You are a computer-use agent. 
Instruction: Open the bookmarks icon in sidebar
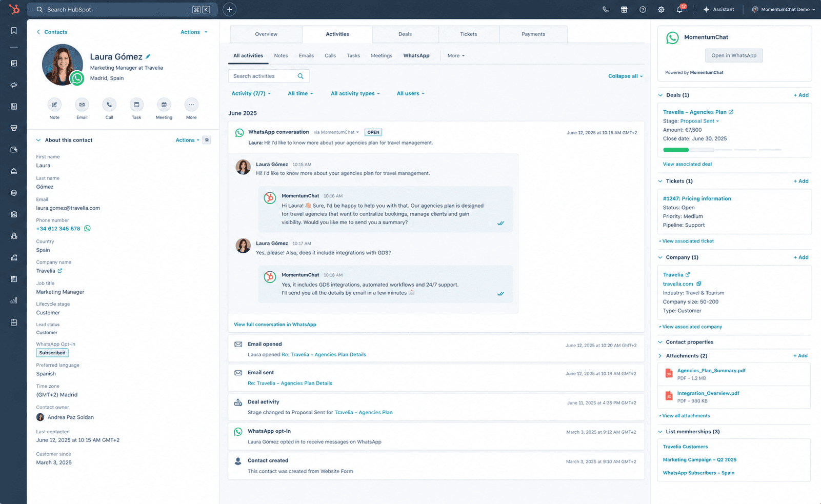(x=14, y=31)
